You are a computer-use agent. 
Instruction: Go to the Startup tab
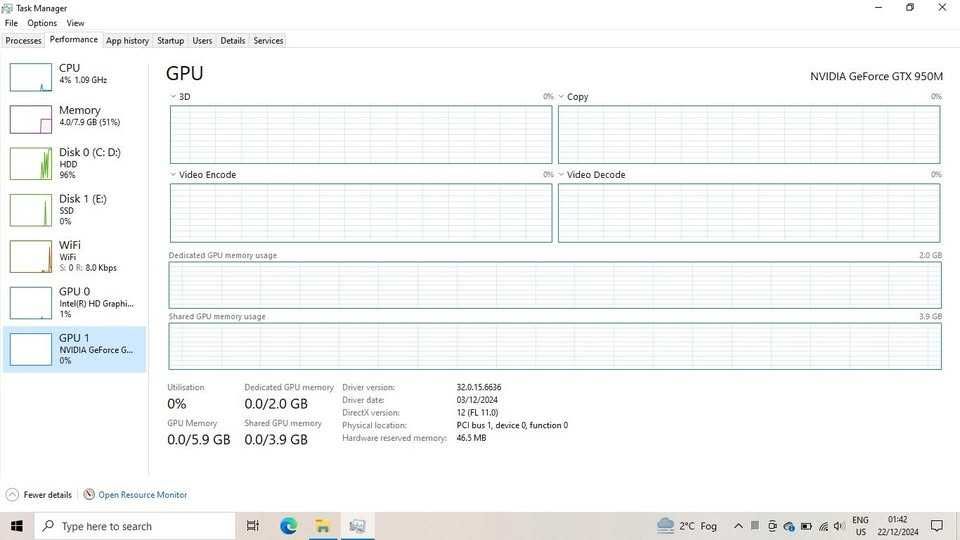click(x=170, y=40)
